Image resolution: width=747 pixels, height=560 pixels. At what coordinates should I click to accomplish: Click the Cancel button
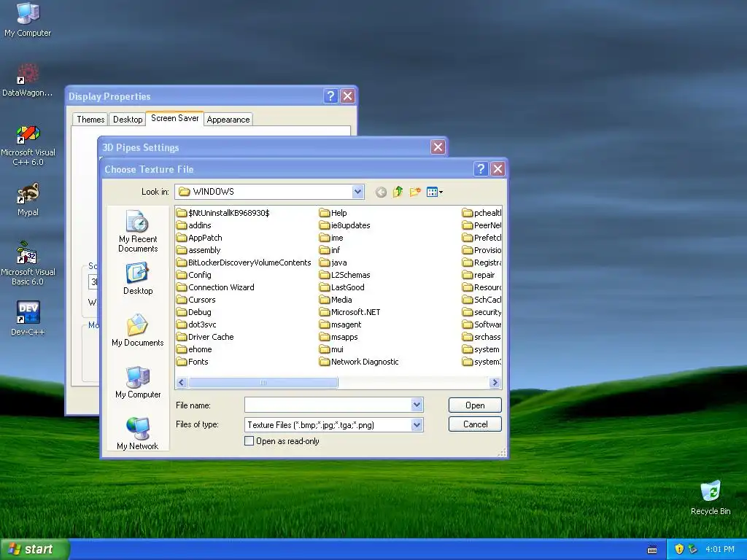(475, 424)
